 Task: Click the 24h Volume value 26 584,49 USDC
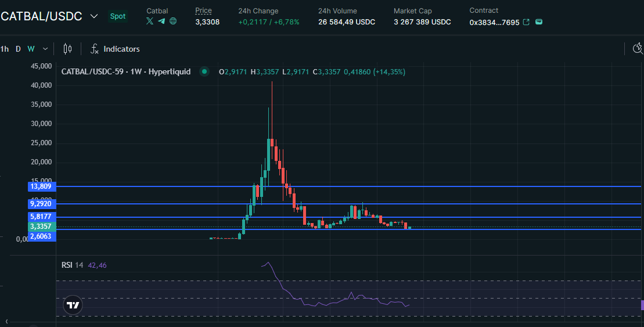pyautogui.click(x=347, y=22)
